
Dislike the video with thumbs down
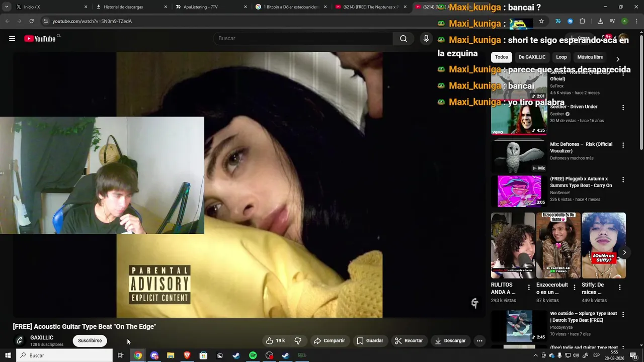coord(298,340)
